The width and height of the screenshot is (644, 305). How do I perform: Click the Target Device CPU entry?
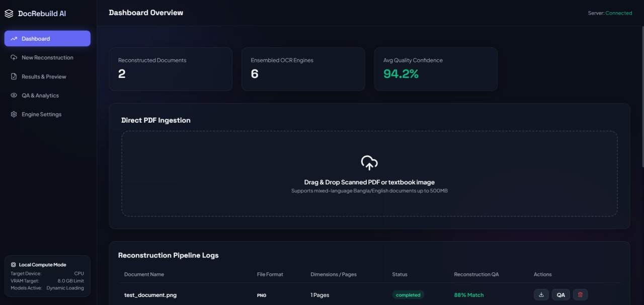click(47, 273)
